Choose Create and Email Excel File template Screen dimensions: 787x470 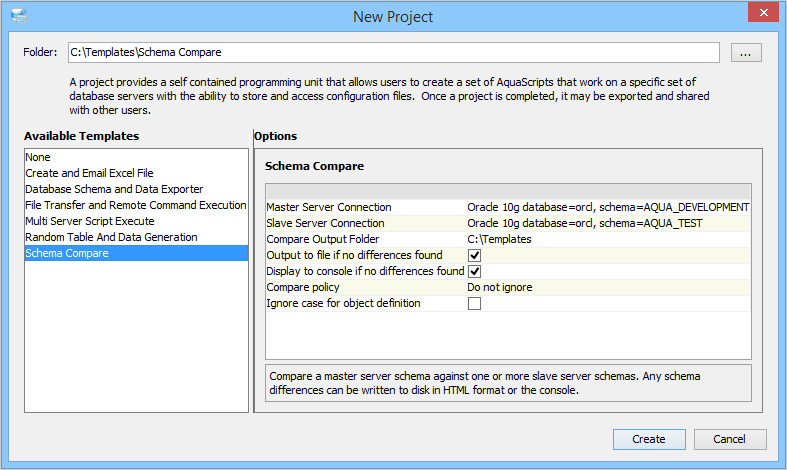coord(89,173)
